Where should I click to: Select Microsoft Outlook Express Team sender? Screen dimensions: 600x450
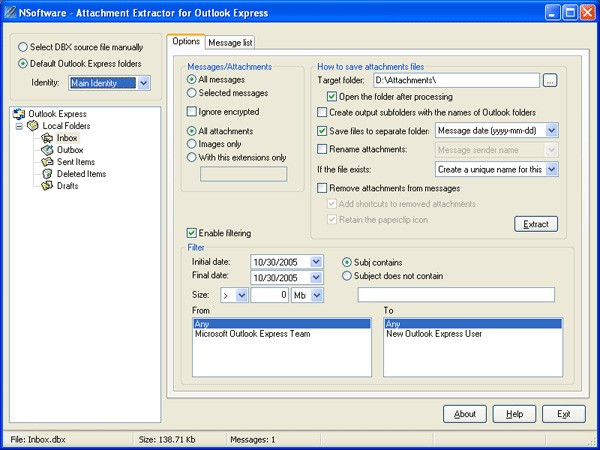pyautogui.click(x=282, y=334)
